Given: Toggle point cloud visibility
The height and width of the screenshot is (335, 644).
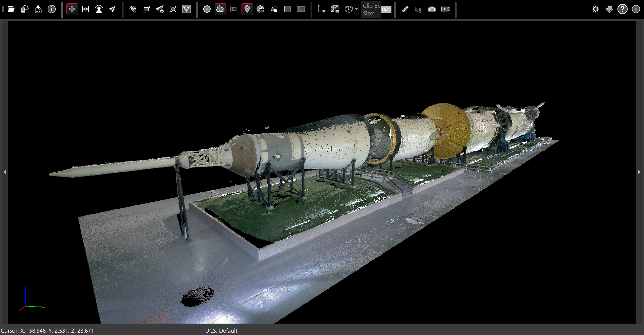Looking at the screenshot, I should (x=220, y=9).
